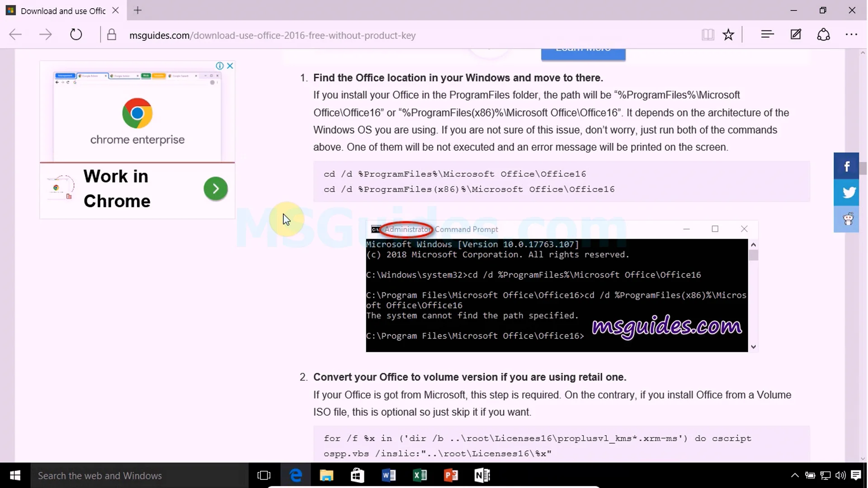Open Task View on the taskbar

264,475
